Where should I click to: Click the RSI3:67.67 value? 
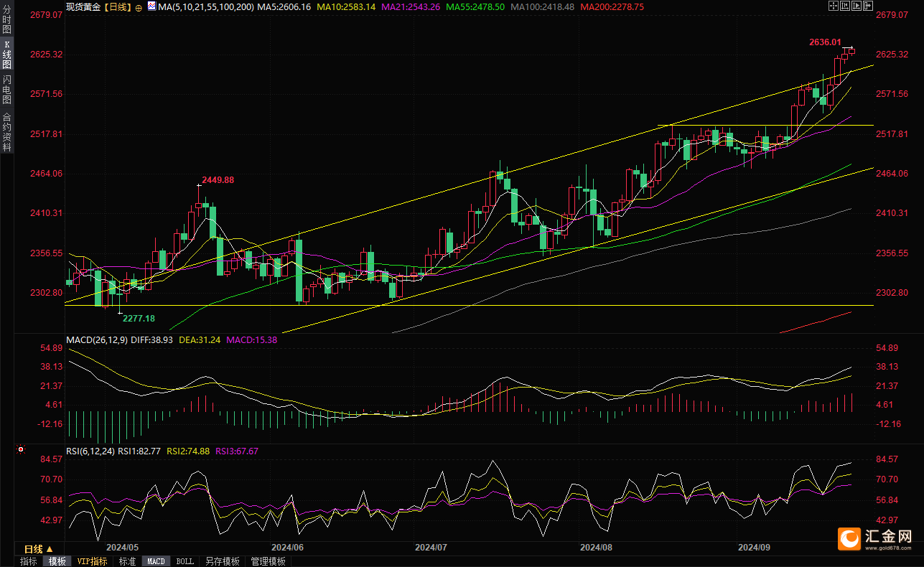(x=237, y=451)
